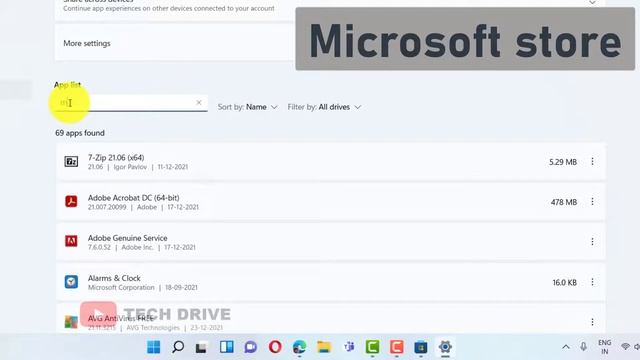Click the 16.0 KB size value
640x360 pixels.
(564, 282)
